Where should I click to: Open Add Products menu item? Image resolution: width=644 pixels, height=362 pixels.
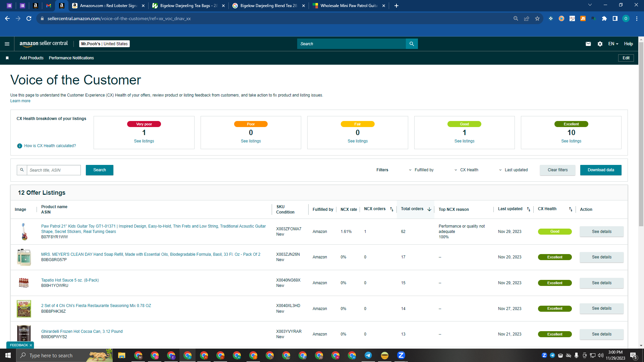pos(32,58)
